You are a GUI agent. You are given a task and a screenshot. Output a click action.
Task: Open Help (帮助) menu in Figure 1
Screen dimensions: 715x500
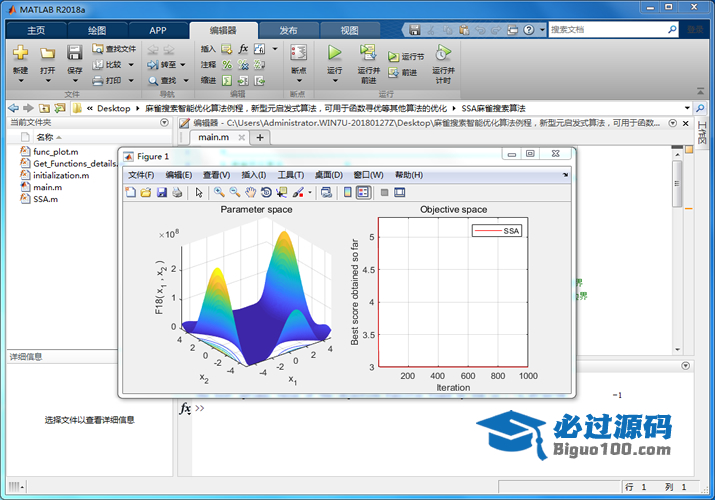(x=409, y=175)
